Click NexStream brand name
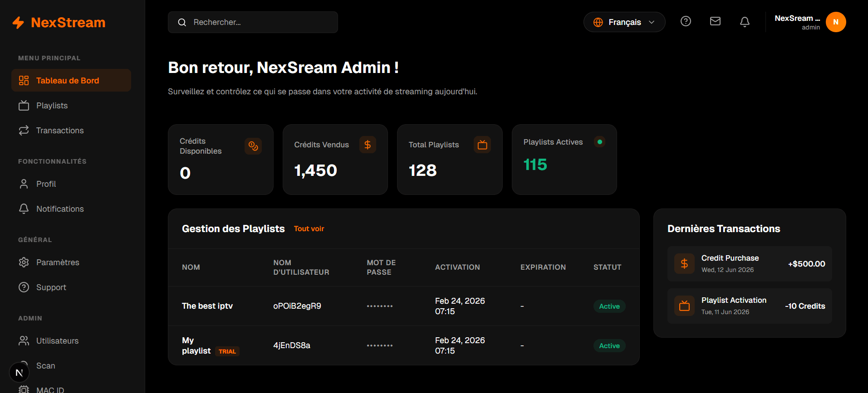This screenshot has width=868, height=393. [x=68, y=22]
